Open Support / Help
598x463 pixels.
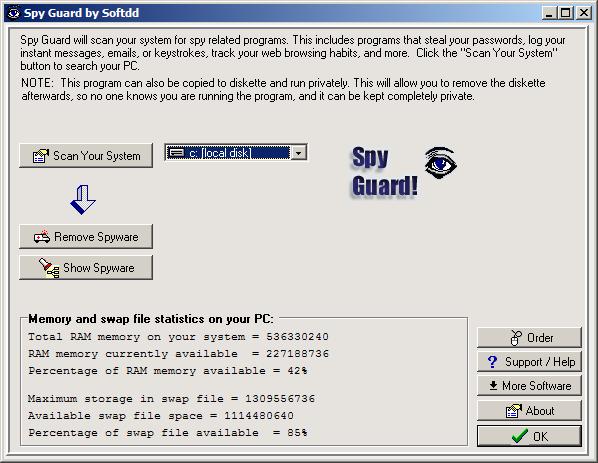pyautogui.click(x=529, y=362)
